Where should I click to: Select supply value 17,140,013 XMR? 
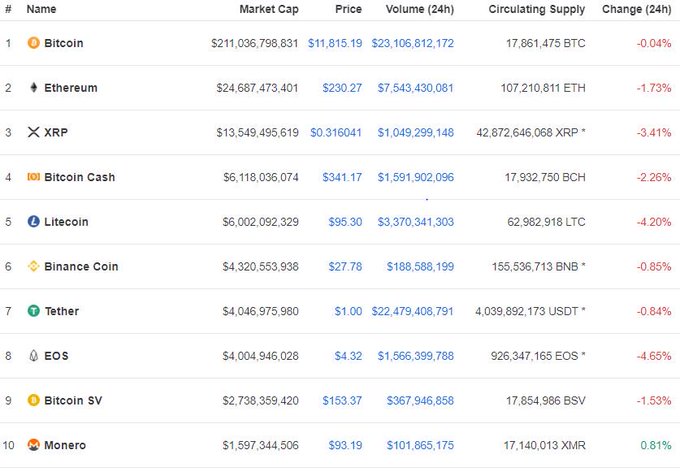(545, 445)
